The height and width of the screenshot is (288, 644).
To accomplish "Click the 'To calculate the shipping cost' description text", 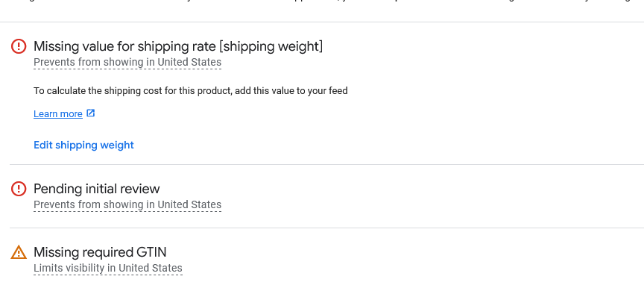I will pyautogui.click(x=191, y=91).
